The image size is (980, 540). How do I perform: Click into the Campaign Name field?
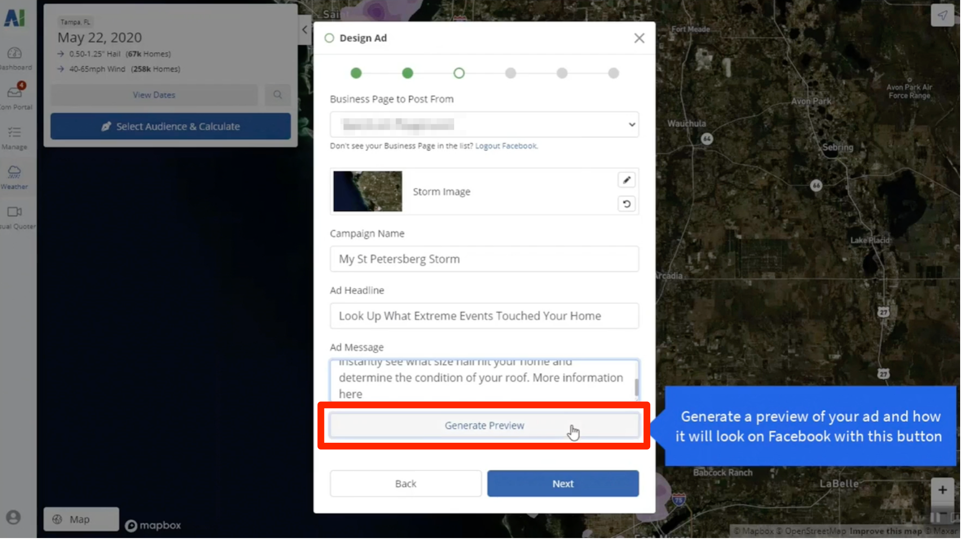click(484, 259)
